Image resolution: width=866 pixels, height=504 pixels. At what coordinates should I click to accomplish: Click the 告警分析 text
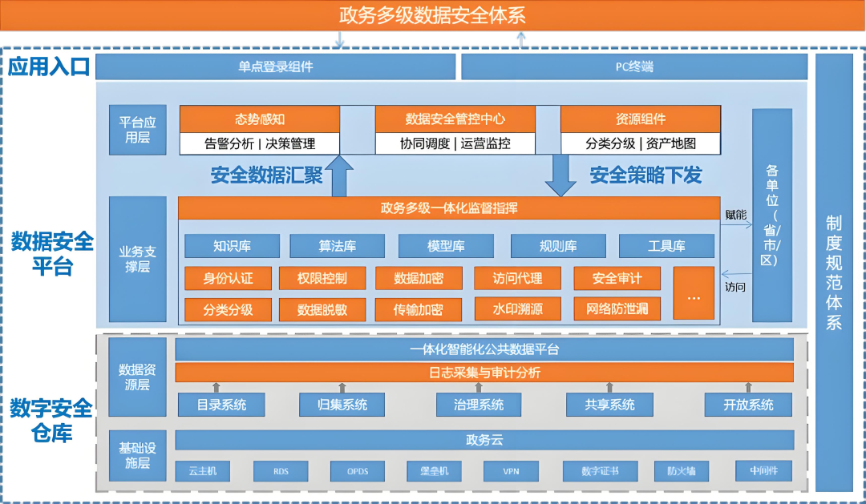(229, 143)
